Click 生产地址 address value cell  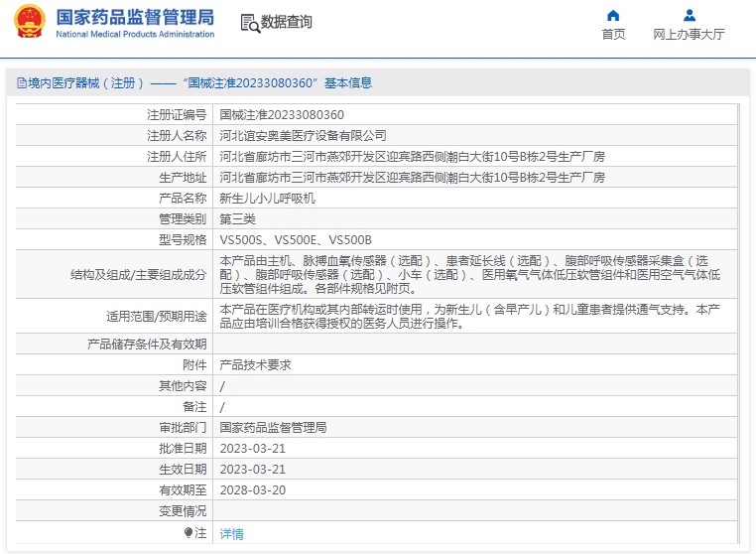click(475, 178)
